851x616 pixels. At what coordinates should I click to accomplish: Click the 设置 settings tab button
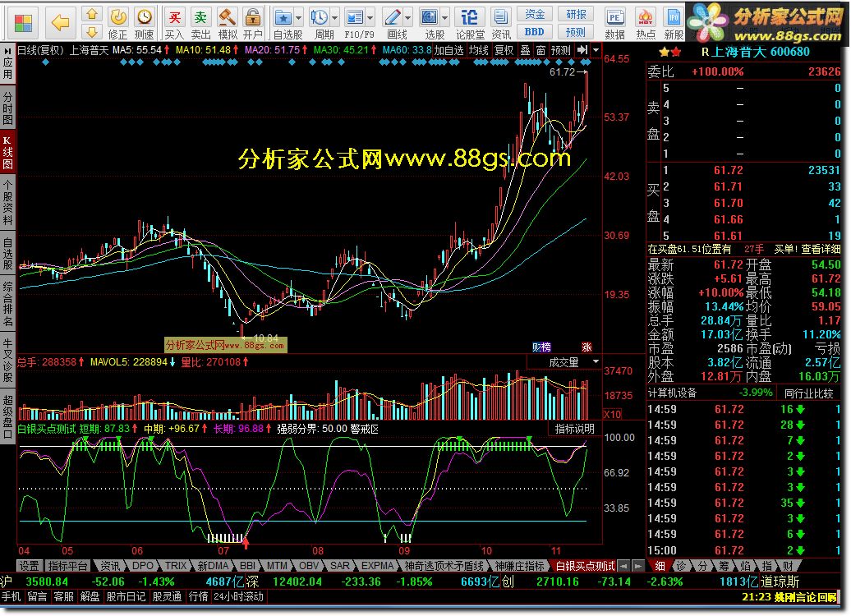click(29, 566)
